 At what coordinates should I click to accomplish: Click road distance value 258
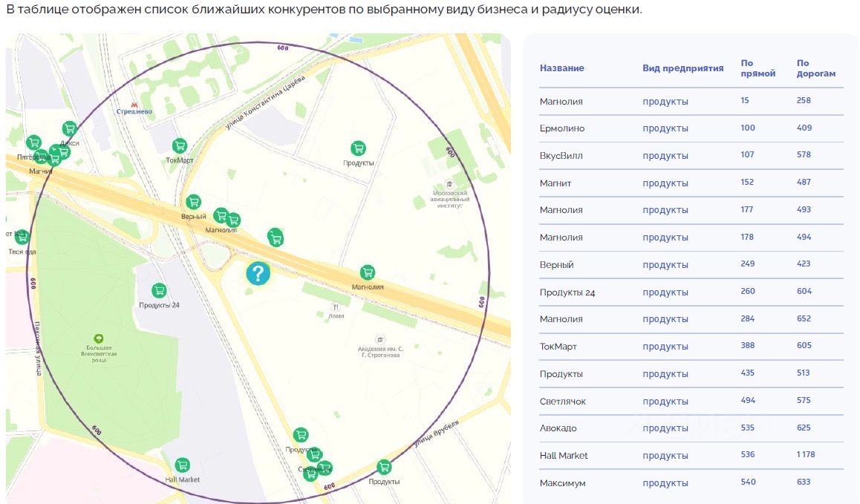click(x=804, y=100)
